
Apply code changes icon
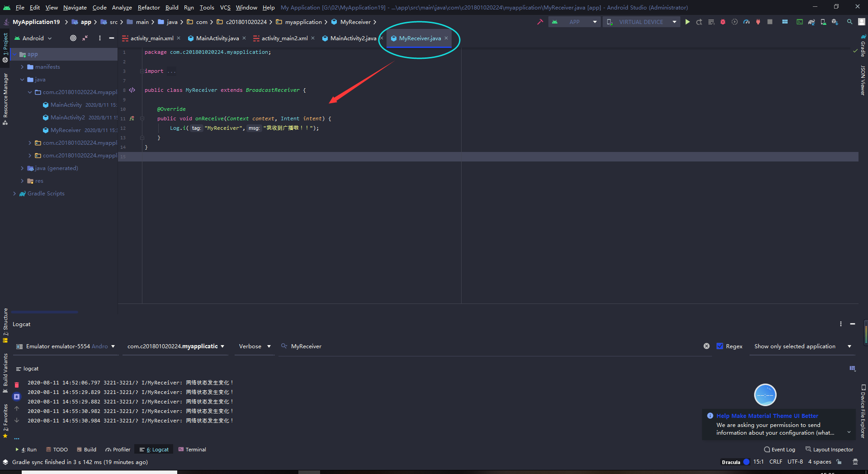pyautogui.click(x=711, y=22)
